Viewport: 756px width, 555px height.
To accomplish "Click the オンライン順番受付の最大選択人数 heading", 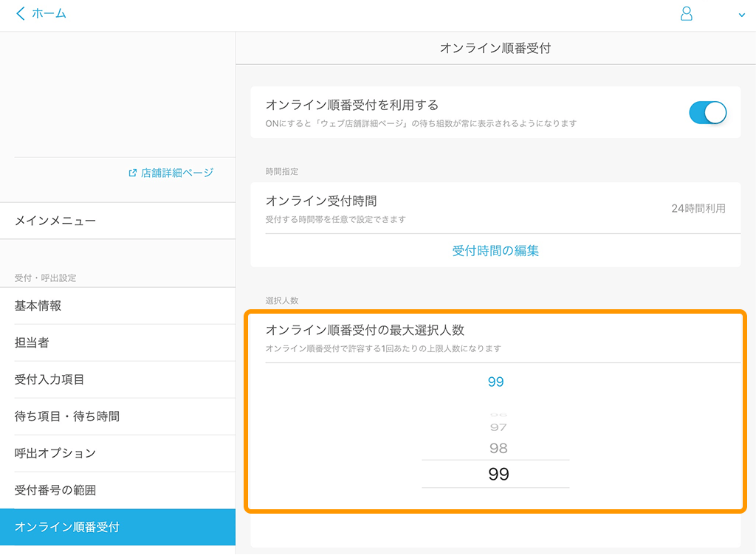I will click(x=365, y=330).
